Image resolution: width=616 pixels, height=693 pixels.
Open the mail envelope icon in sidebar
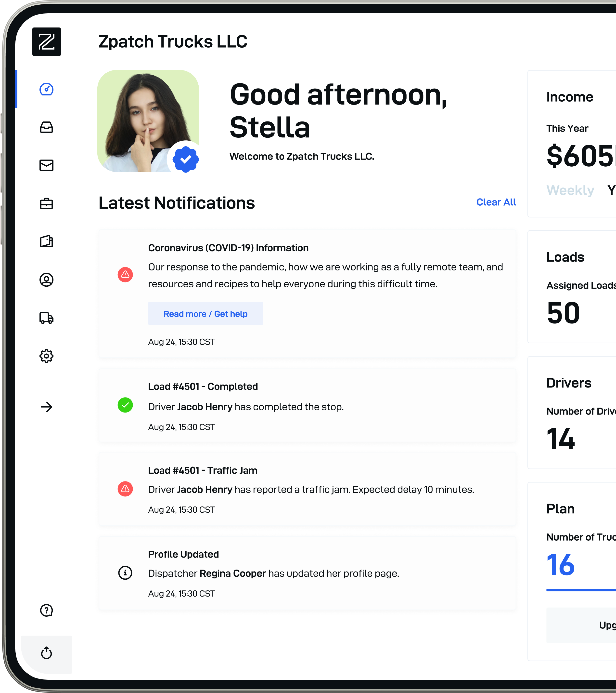pyautogui.click(x=46, y=165)
